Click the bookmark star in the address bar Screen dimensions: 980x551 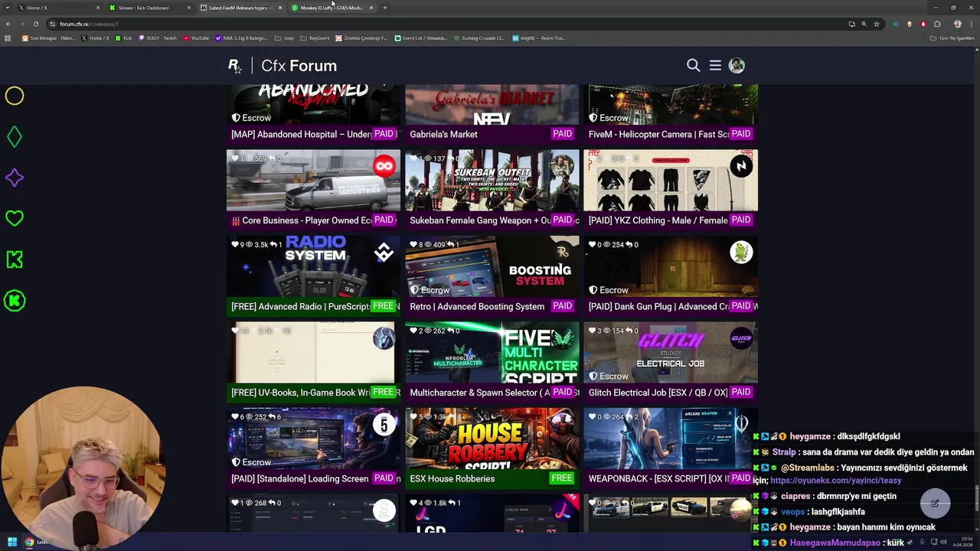[876, 24]
